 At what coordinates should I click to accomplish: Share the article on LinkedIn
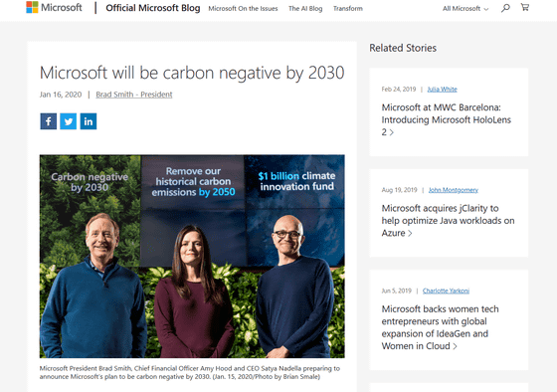tap(89, 121)
